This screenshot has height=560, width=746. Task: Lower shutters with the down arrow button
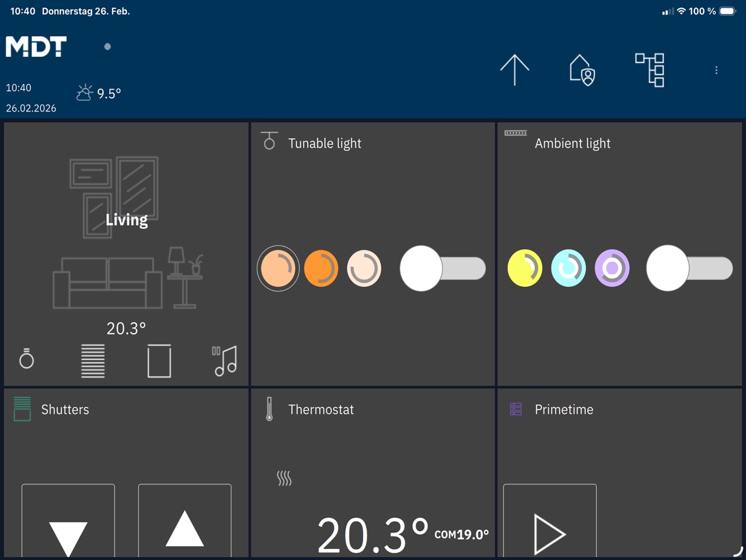(x=68, y=521)
